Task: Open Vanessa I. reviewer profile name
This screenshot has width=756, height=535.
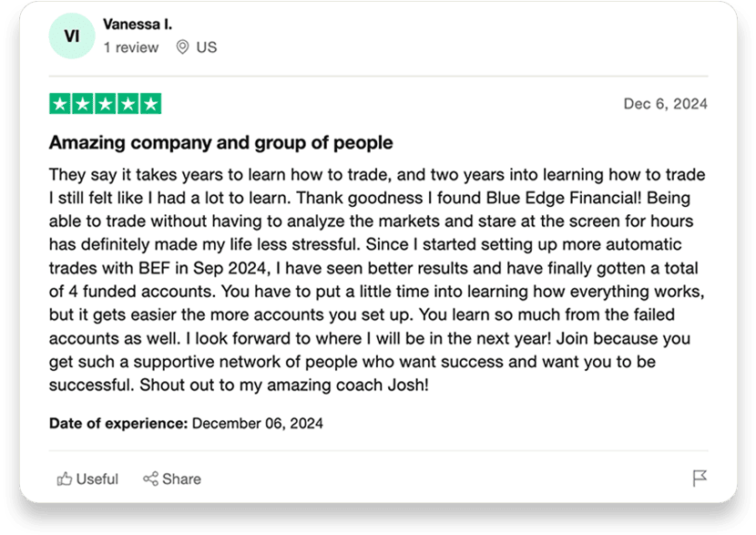Action: tap(138, 24)
